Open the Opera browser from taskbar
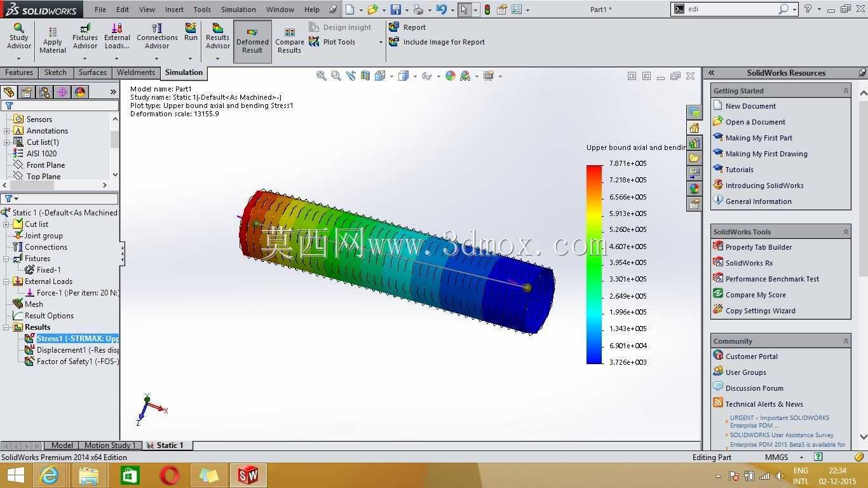The width and height of the screenshot is (868, 488). tap(169, 475)
